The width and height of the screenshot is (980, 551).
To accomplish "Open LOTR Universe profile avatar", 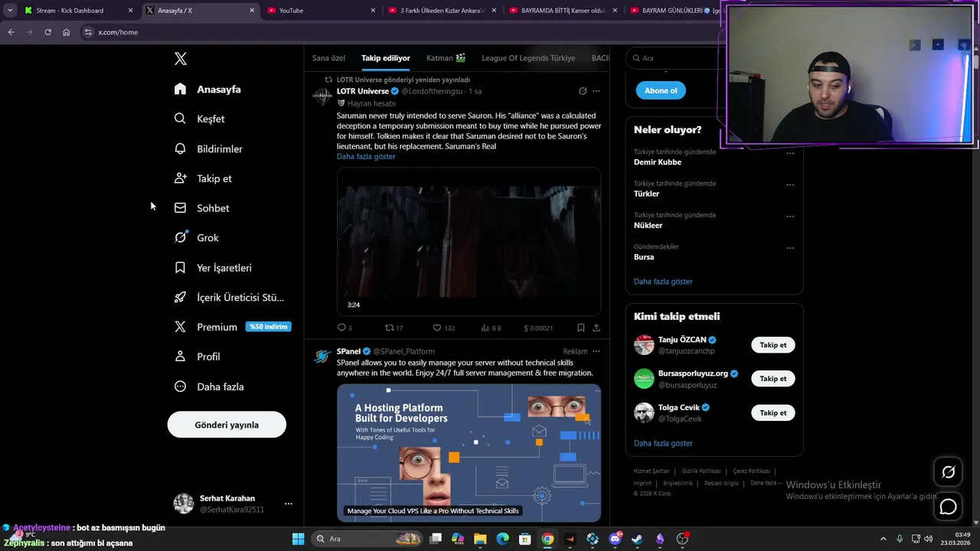I will pos(322,96).
